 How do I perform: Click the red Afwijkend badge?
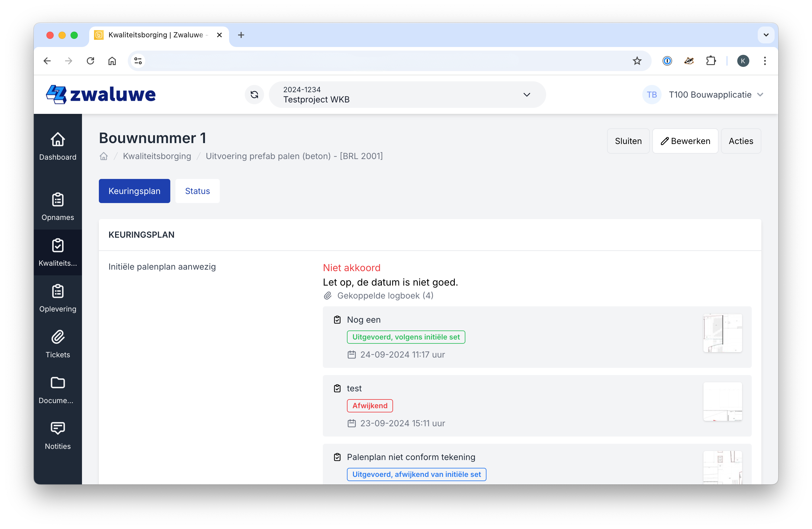[x=370, y=405]
